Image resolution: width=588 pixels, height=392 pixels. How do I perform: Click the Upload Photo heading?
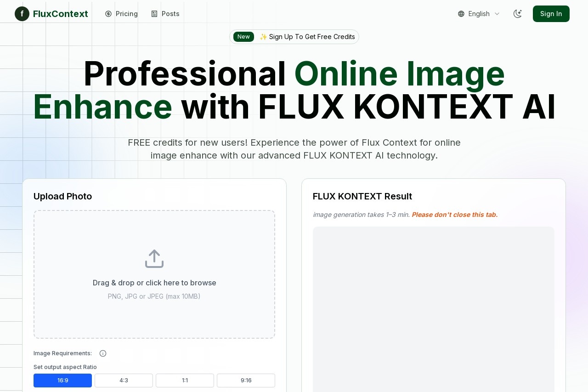click(x=62, y=196)
